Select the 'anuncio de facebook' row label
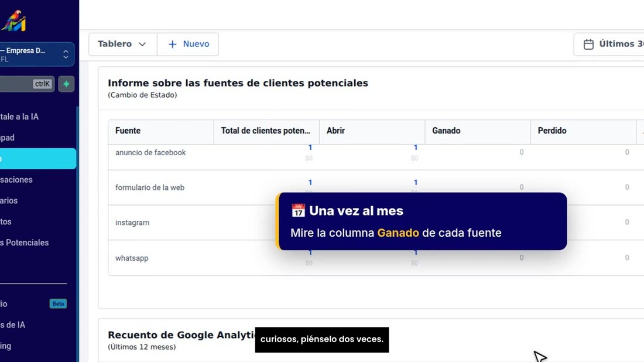Image resolution: width=644 pixels, height=362 pixels. tap(150, 152)
